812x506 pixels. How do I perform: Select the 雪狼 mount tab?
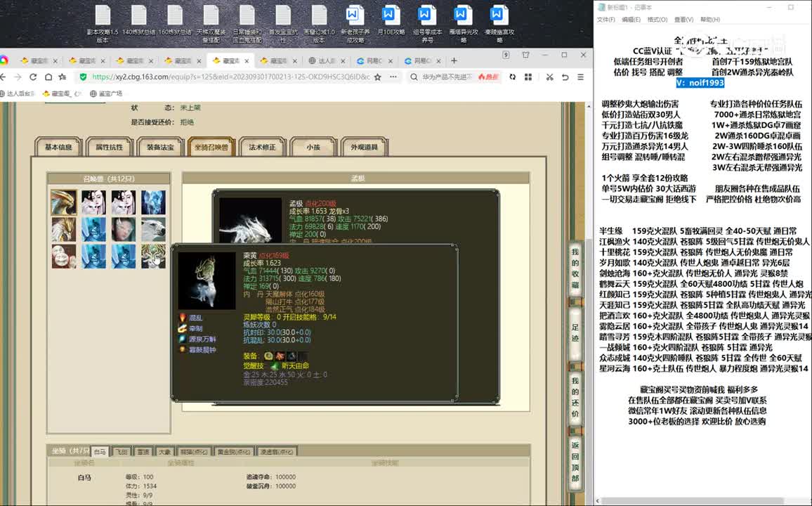tap(143, 452)
